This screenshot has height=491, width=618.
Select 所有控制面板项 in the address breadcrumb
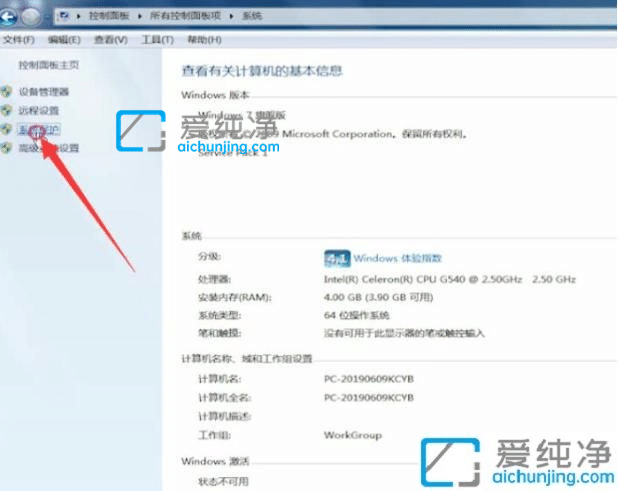[185, 16]
